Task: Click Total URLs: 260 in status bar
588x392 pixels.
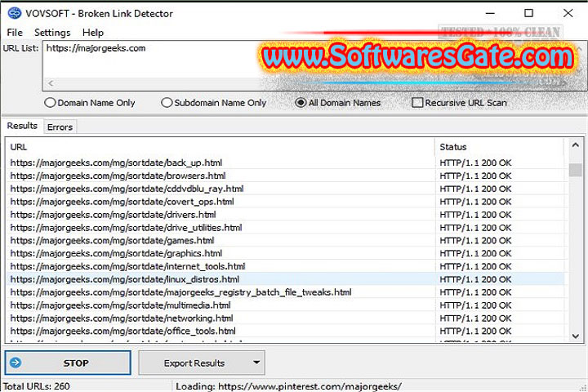Action: point(37,386)
